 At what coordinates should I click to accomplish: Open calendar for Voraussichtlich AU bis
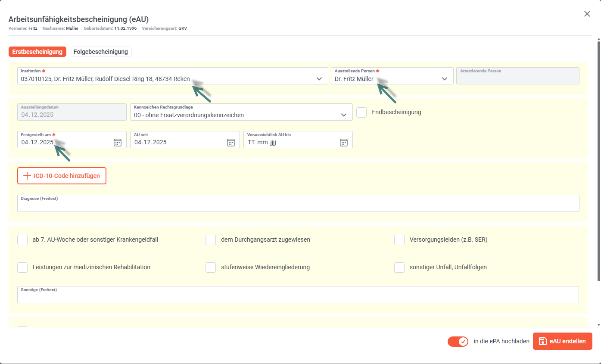point(343,143)
